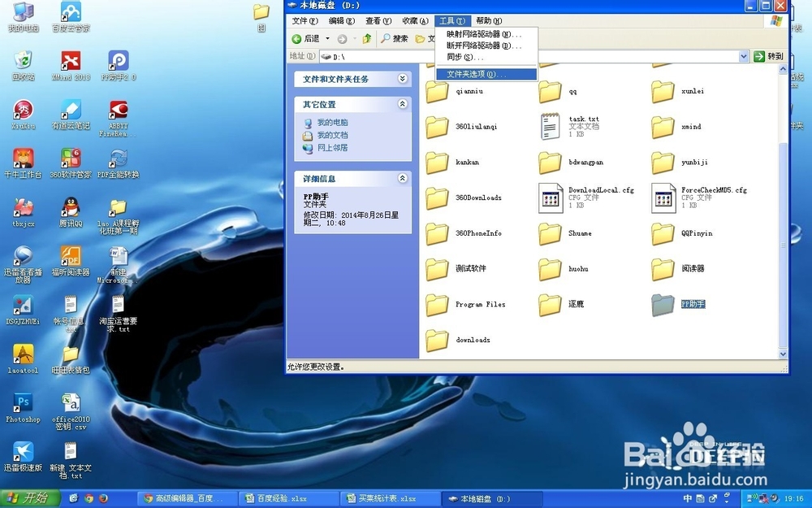Open the address bar D:\ dropdown
Screen dimensions: 812x508
pos(745,56)
